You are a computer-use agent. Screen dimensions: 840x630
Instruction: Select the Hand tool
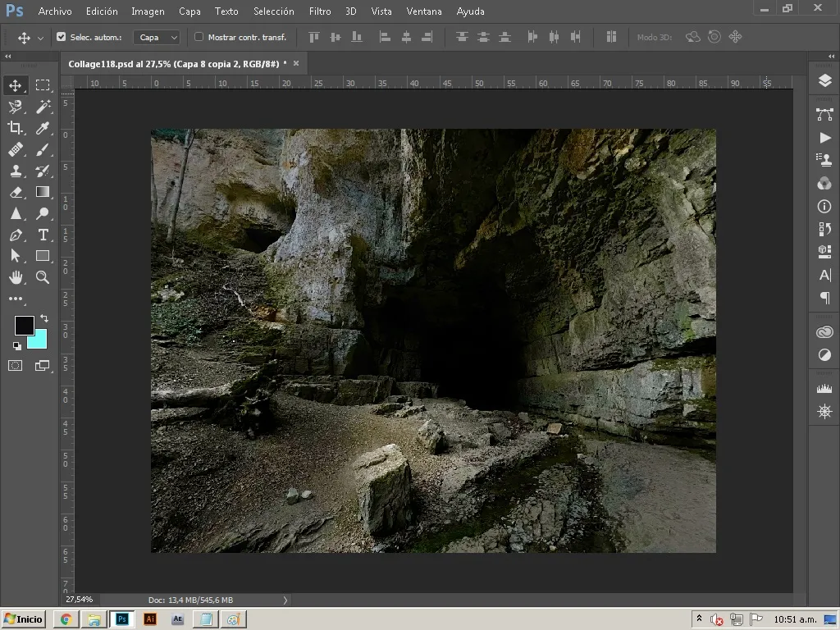point(15,277)
